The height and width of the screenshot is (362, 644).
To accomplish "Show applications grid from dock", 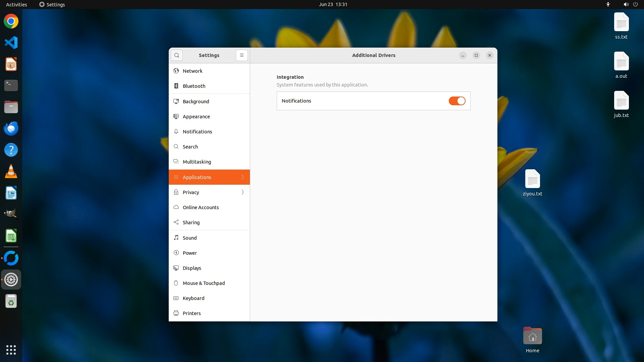I will [x=11, y=350].
